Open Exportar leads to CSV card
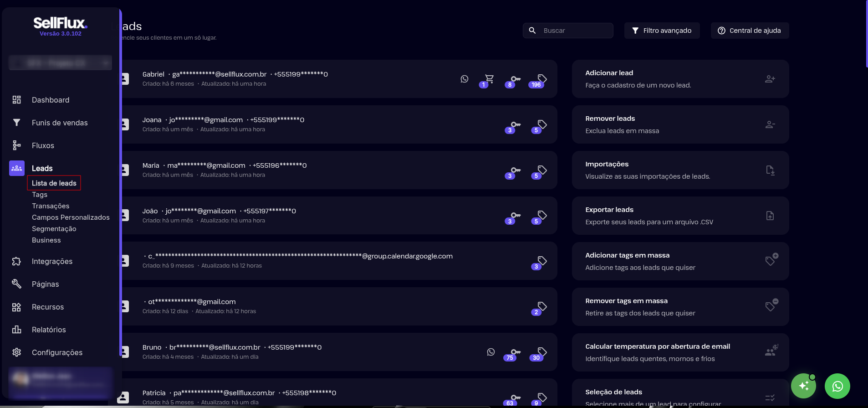The width and height of the screenshot is (868, 408). point(680,216)
